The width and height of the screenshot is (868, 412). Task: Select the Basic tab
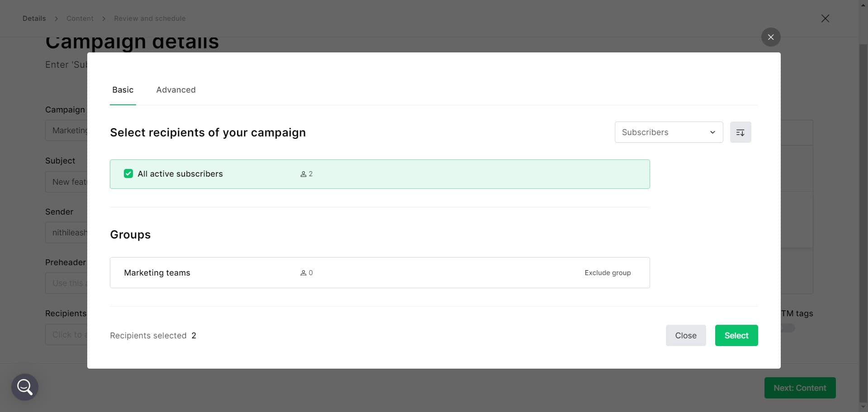coord(123,90)
